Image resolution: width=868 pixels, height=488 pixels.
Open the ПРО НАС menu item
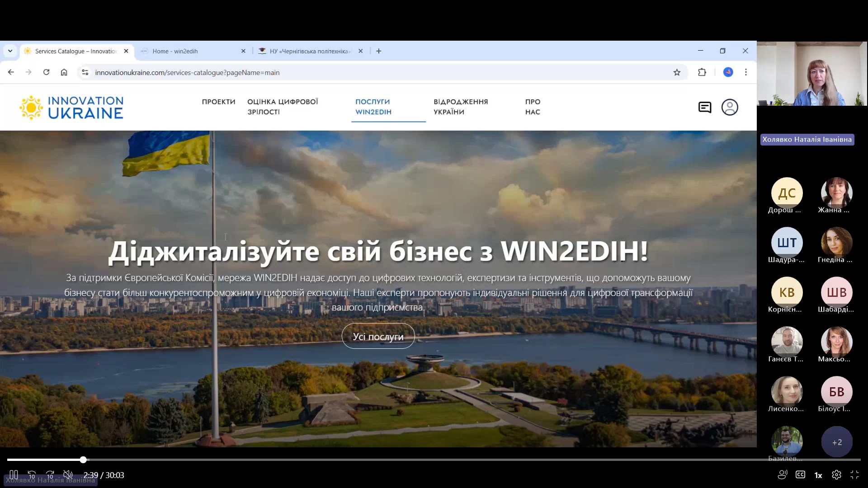coord(533,107)
